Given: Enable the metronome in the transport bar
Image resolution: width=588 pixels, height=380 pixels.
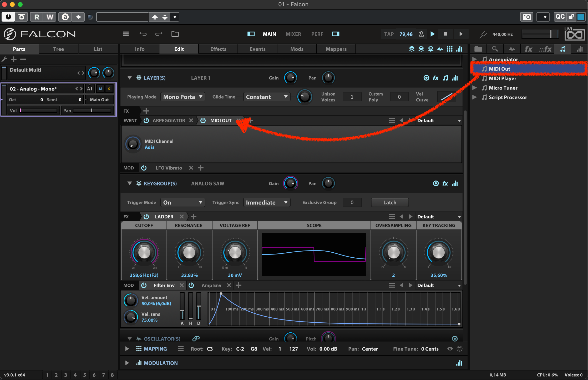Looking at the screenshot, I should tap(421, 34).
